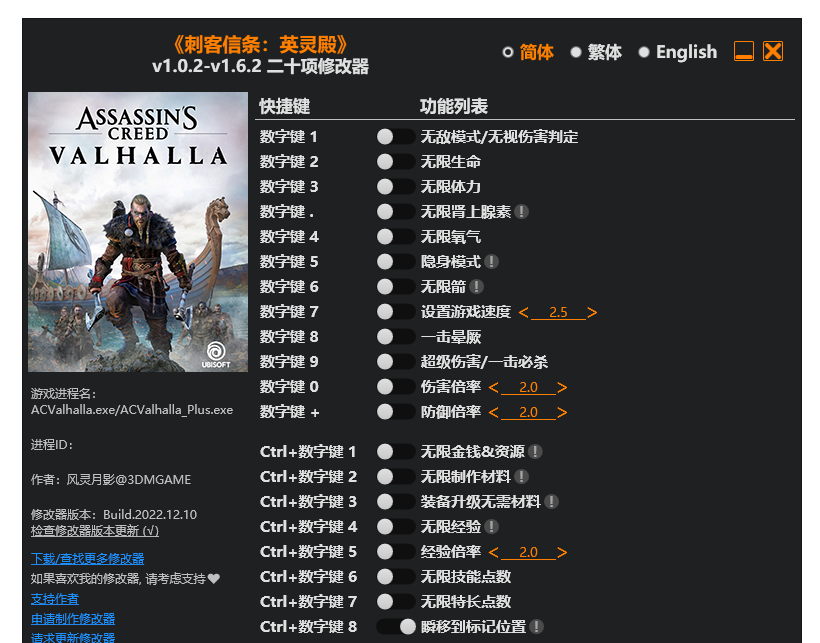The height and width of the screenshot is (643, 820).
Task: Turn on 无限经验 toggle
Action: click(396, 527)
